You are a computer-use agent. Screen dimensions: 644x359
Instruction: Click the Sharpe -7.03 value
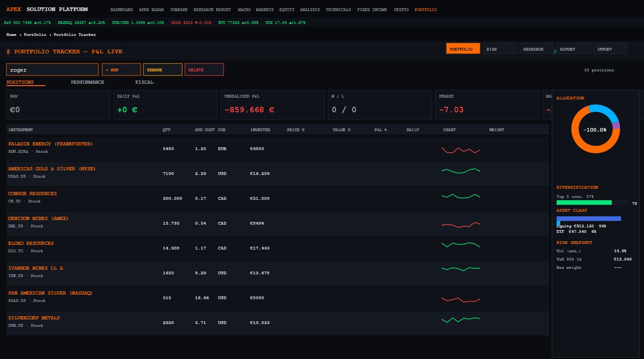click(x=451, y=110)
